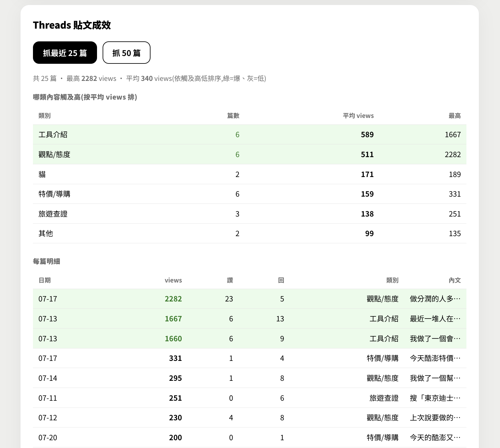
Task: Click the 295 views cell
Action: (x=175, y=378)
